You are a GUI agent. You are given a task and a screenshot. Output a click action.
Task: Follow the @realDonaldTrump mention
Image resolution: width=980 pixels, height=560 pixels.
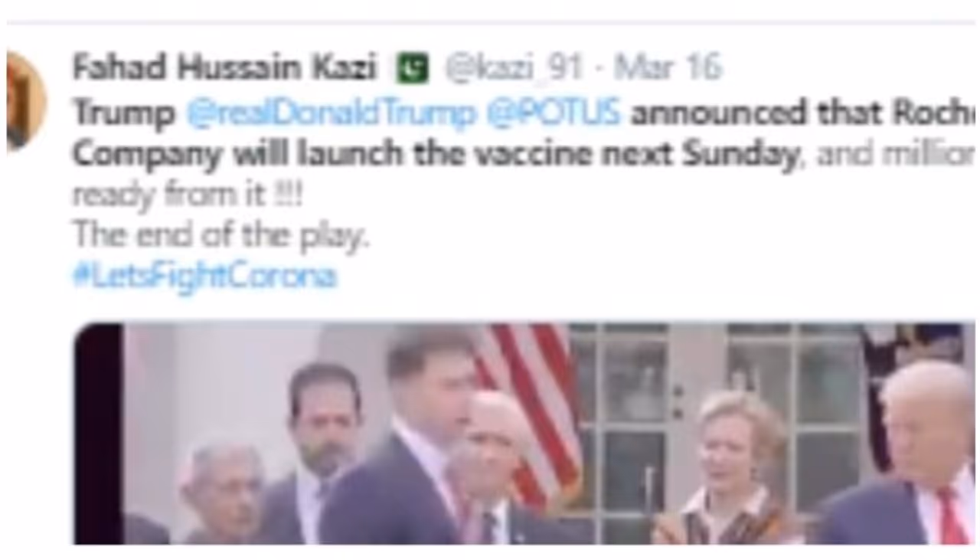(331, 114)
